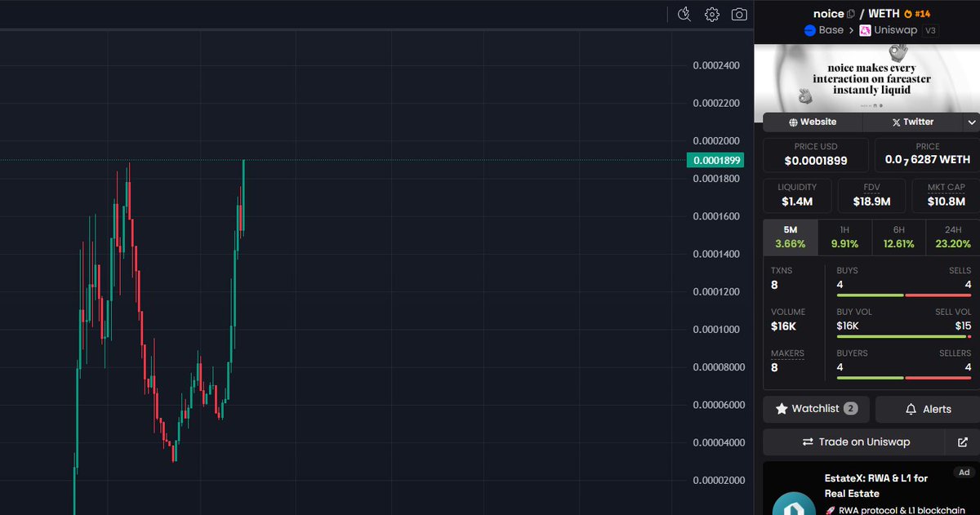Click the EstateX ad logo
980x515 pixels.
click(x=794, y=503)
